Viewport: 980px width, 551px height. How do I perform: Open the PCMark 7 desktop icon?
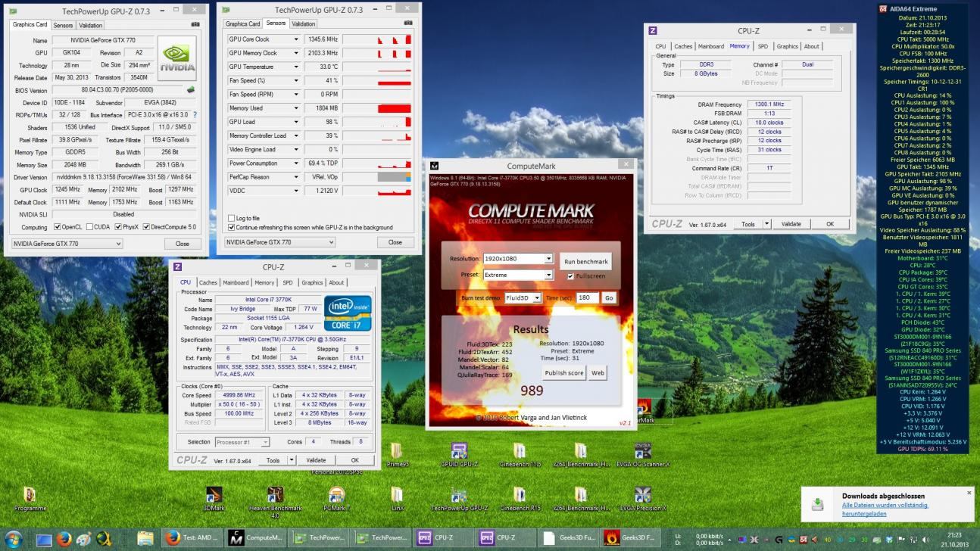[x=336, y=499]
